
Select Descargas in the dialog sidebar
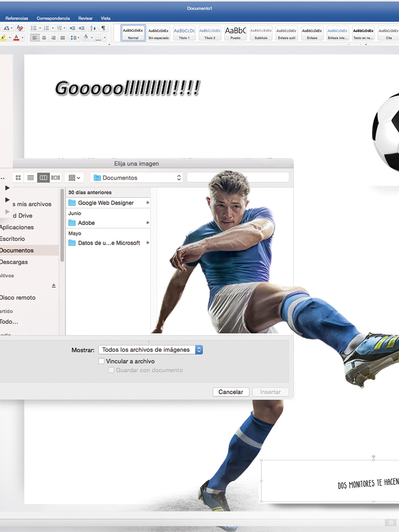click(x=14, y=262)
